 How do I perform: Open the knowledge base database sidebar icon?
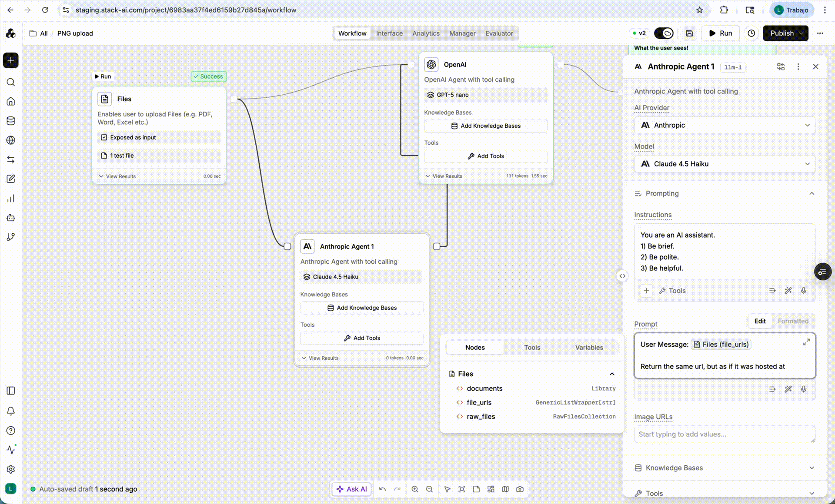click(11, 121)
